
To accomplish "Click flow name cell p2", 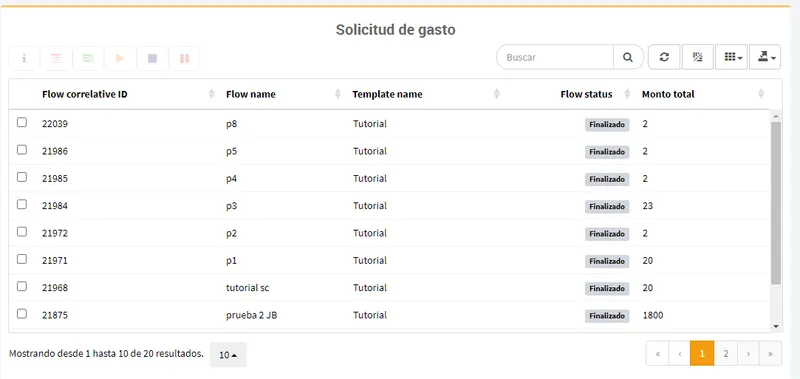I will [x=231, y=234].
